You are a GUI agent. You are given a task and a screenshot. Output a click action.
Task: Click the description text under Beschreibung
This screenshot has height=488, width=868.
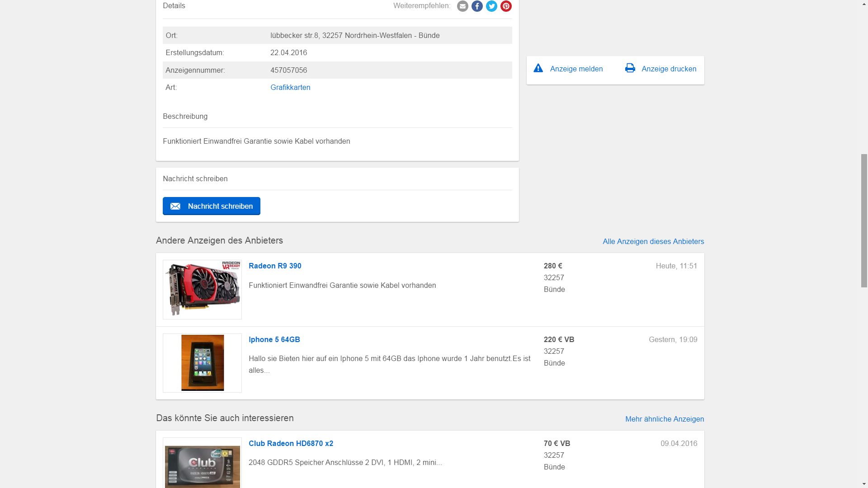click(x=256, y=141)
